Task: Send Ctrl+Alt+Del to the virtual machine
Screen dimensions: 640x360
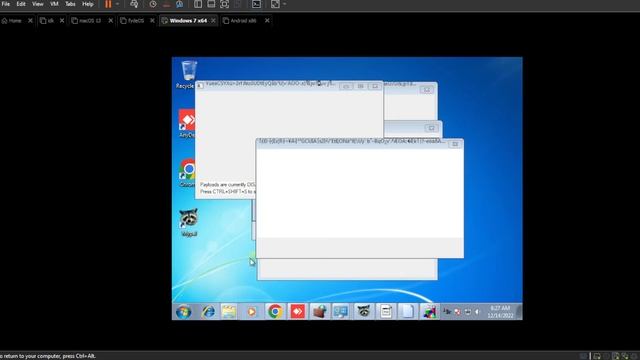Action: point(134,4)
